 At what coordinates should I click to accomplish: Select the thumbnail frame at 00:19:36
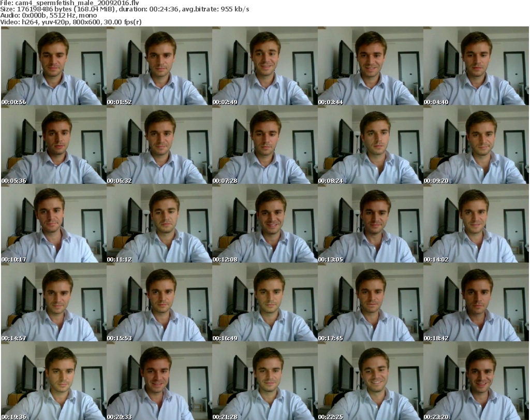pos(53,381)
